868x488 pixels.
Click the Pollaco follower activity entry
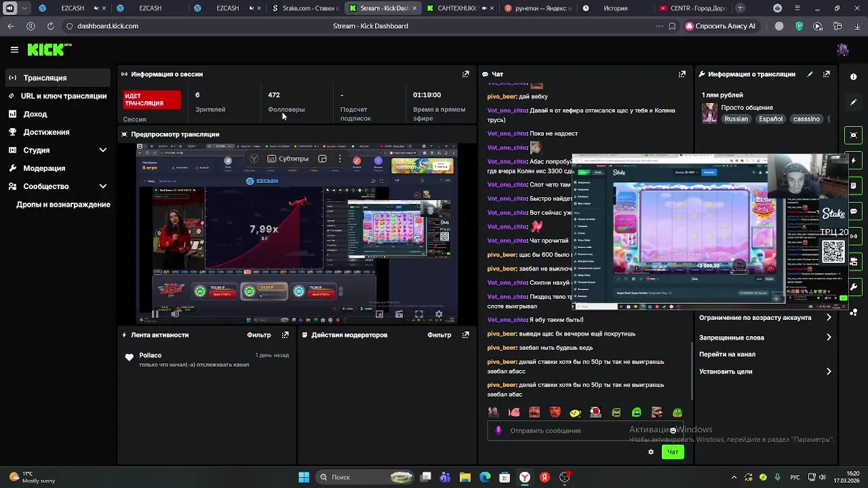207,360
